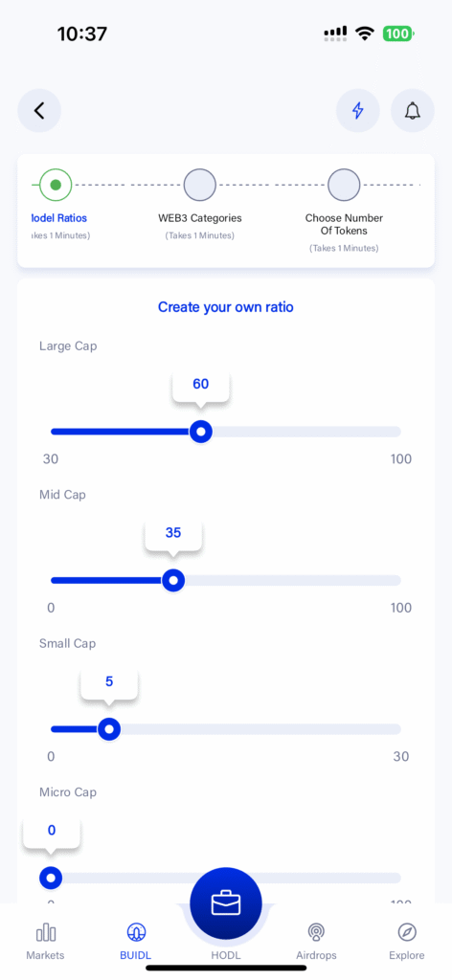Select the Choose Number Of Tokens step circle

tap(344, 185)
